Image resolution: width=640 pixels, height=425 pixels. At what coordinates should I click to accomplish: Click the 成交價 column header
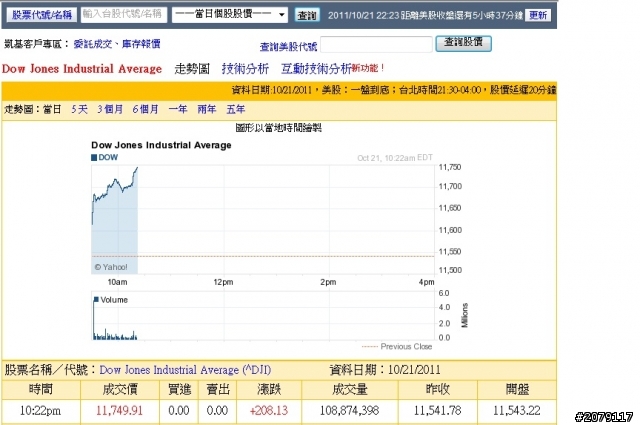[120, 389]
